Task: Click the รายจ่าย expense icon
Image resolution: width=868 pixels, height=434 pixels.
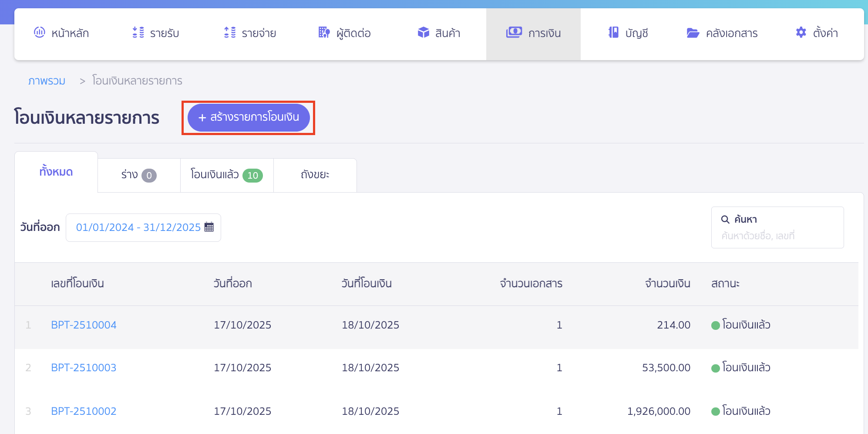Action: click(230, 32)
